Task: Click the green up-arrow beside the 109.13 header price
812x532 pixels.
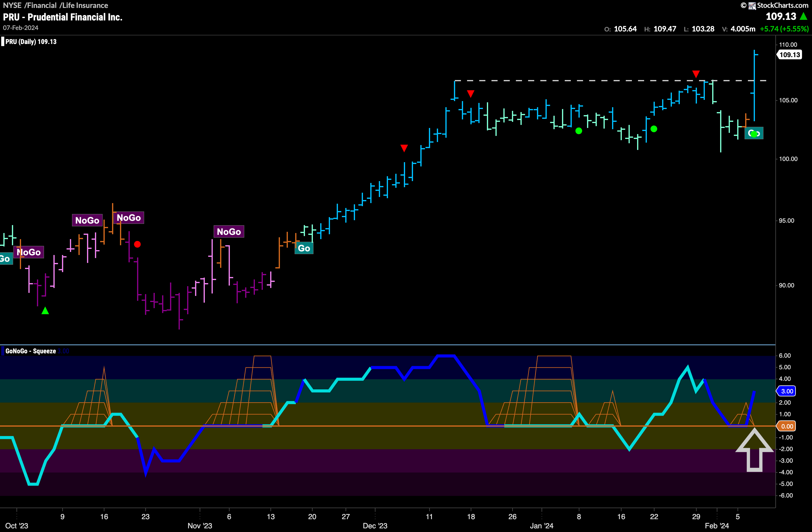Action: (x=803, y=16)
